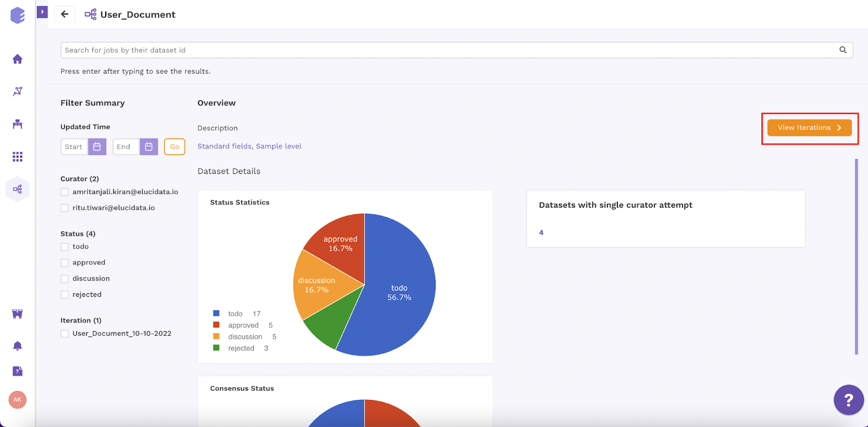868x427 pixels.
Task: Open the apps grid sidebar icon
Action: pyautogui.click(x=17, y=157)
